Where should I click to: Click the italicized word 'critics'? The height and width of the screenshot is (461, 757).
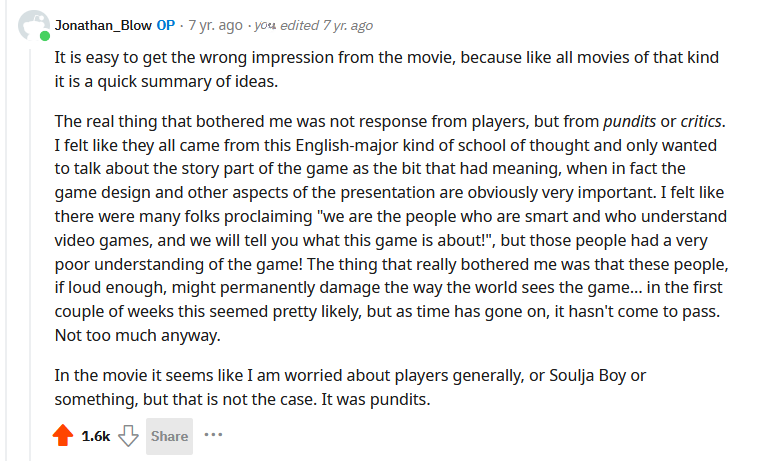coord(701,121)
